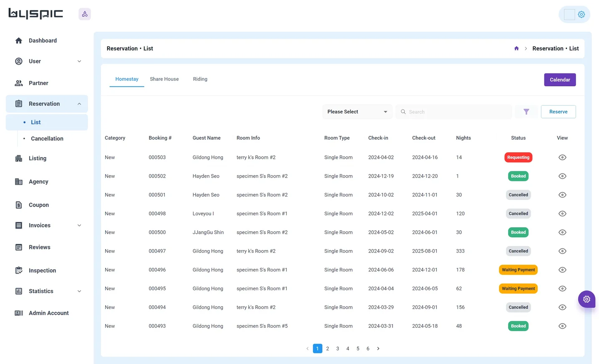The height and width of the screenshot is (364, 599).
Task: Click the Invoices list icon
Action: (x=19, y=226)
